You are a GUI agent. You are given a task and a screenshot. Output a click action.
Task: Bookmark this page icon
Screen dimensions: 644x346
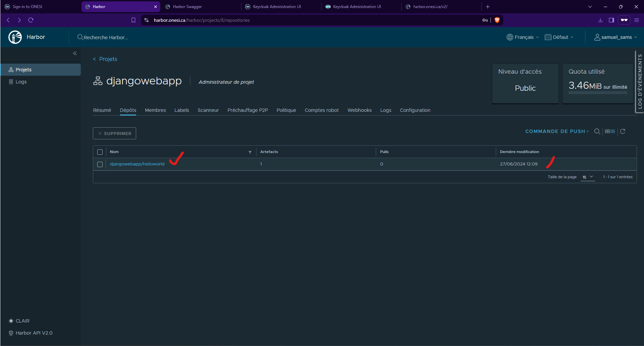(x=133, y=20)
